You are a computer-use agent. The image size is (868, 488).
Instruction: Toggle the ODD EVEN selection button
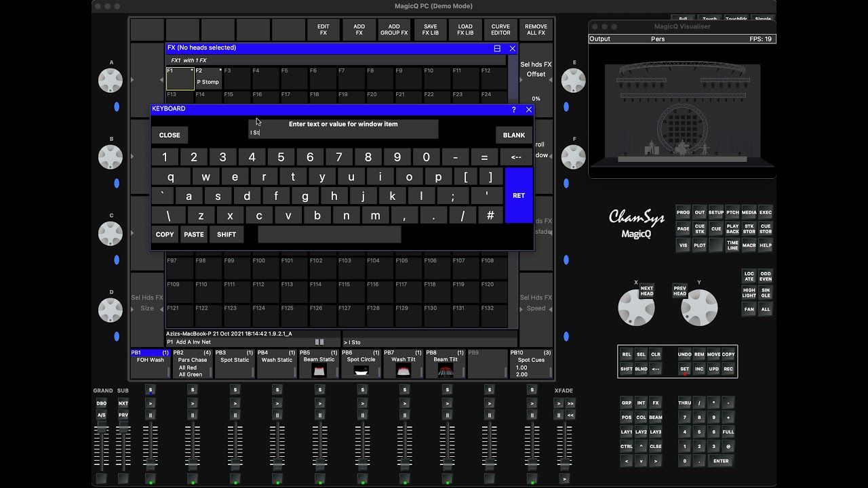point(765,277)
